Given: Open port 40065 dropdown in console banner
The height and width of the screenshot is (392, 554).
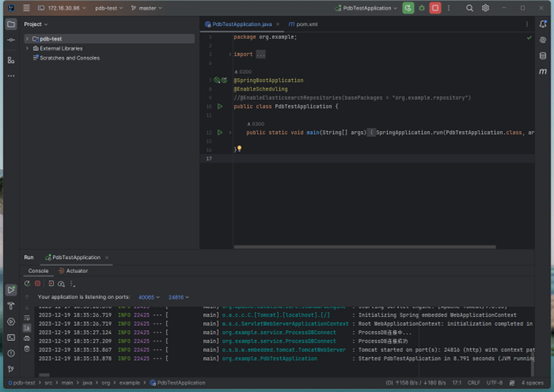Looking at the screenshot, I should click(149, 297).
